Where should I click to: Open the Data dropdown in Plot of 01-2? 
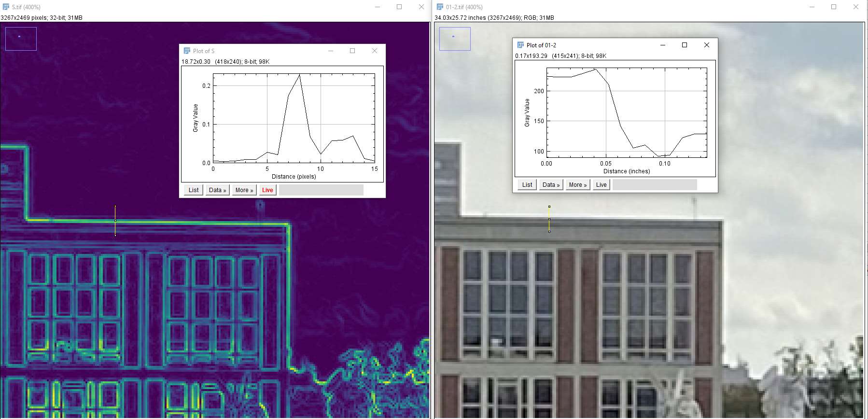[x=551, y=185]
